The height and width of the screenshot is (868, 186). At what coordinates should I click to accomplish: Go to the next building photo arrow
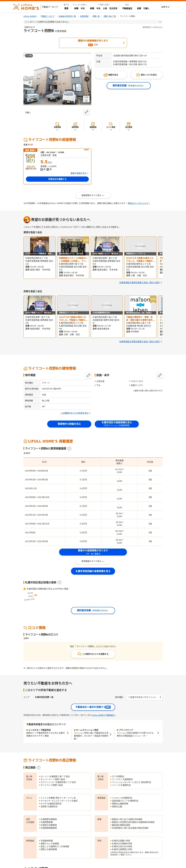[x=87, y=79]
